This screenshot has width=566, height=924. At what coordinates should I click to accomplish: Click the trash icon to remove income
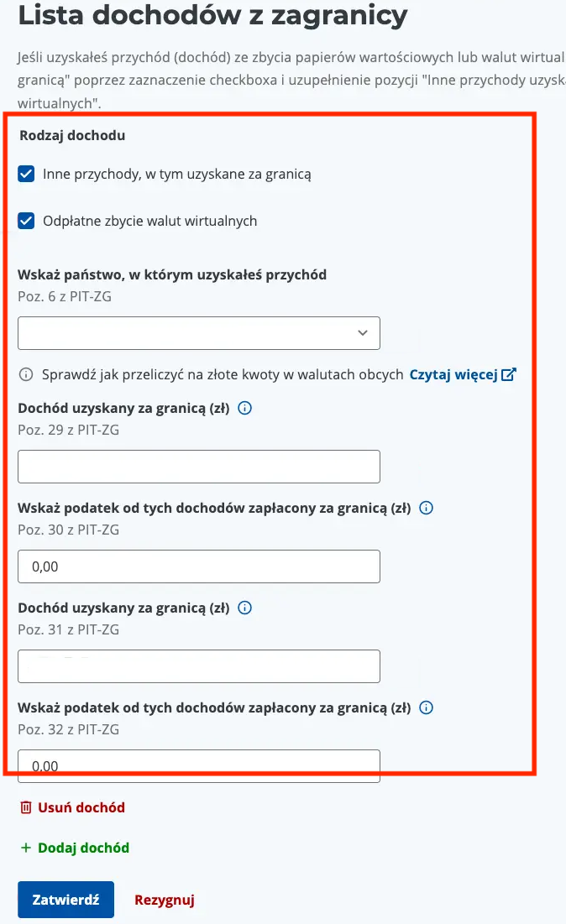tap(26, 807)
